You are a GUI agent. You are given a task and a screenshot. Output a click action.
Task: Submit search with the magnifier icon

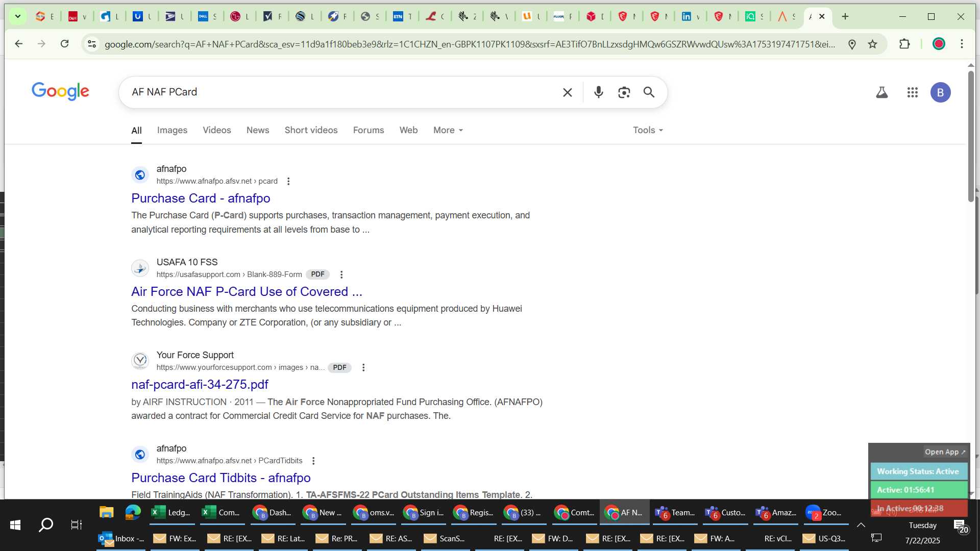[649, 92]
